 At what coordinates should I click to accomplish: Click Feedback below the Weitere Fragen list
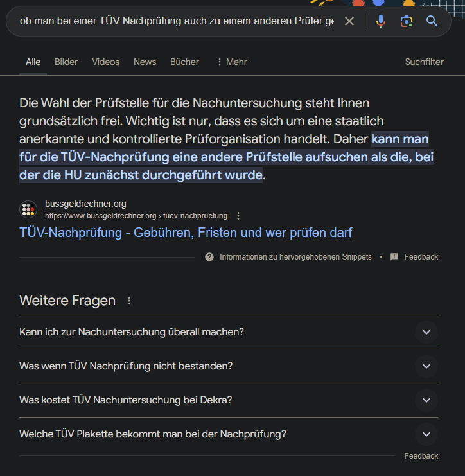coord(421,456)
